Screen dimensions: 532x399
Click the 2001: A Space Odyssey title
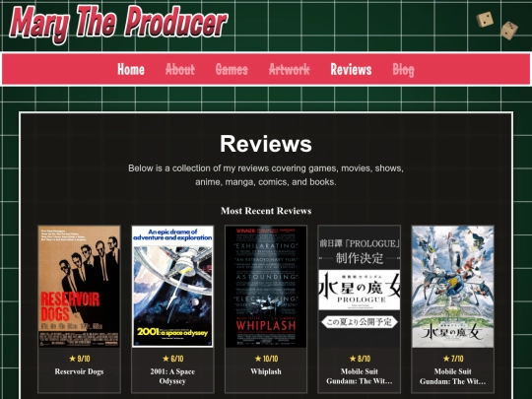click(172, 376)
